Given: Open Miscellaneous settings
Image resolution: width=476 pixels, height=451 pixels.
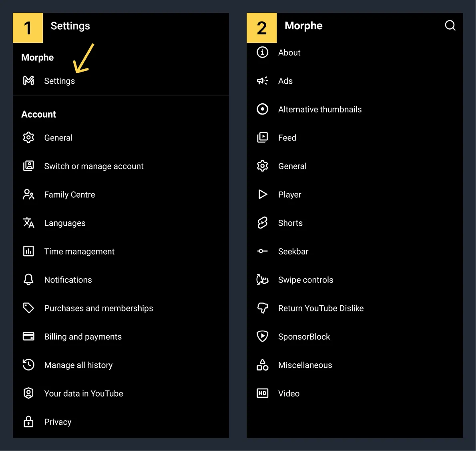Looking at the screenshot, I should [x=355, y=365].
